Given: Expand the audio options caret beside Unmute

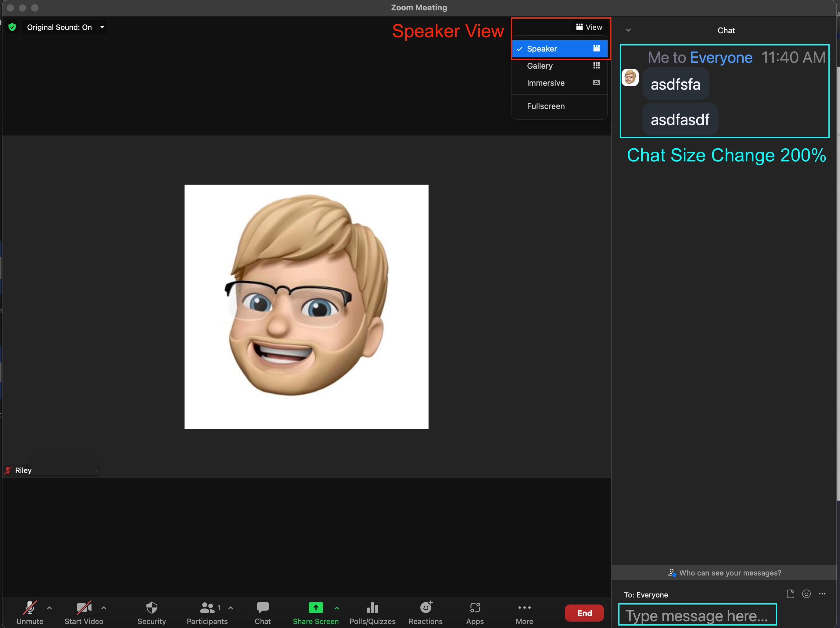Looking at the screenshot, I should pos(49,608).
